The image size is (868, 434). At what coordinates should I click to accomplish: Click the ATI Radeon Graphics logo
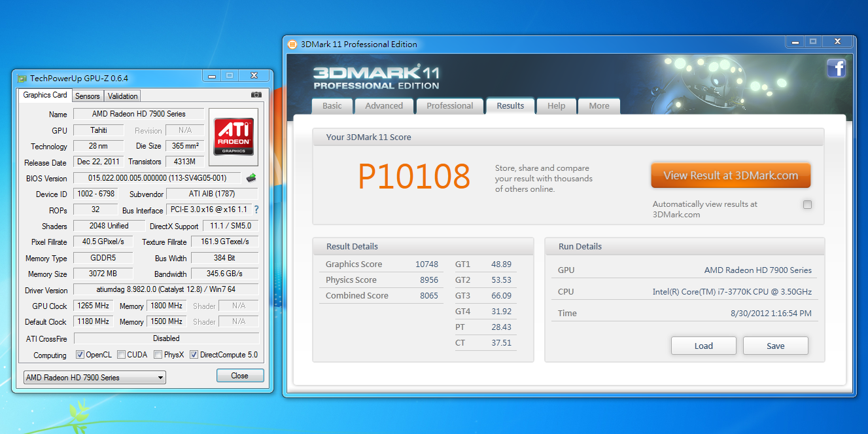pos(234,136)
